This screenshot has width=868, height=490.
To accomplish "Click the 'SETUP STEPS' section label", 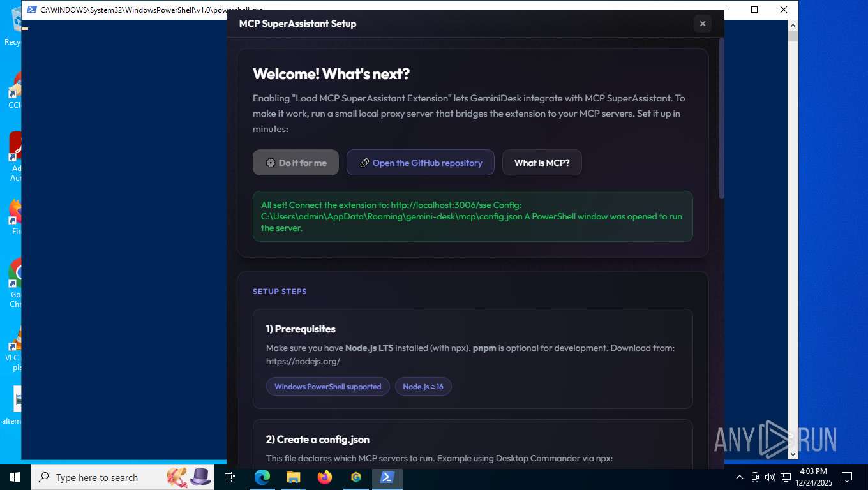I will pyautogui.click(x=280, y=292).
